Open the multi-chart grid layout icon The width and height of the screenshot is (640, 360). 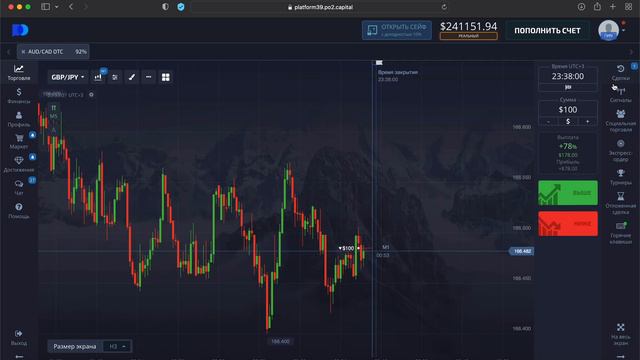point(165,77)
